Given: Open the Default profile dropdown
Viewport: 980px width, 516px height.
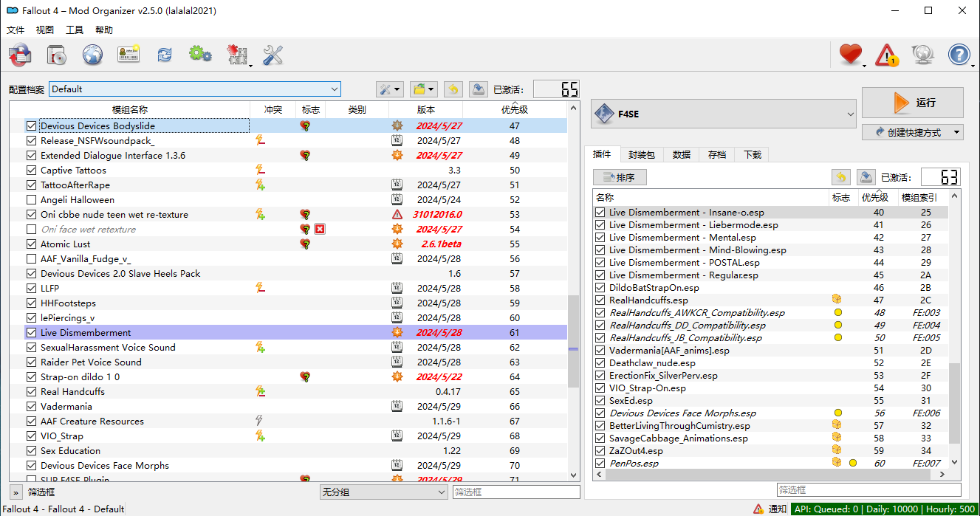Looking at the screenshot, I should point(195,89).
